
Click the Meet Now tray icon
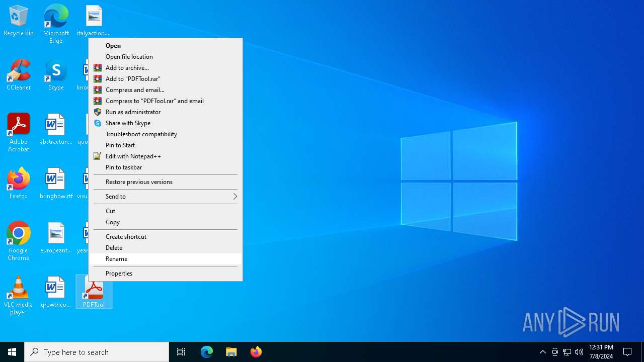point(555,352)
